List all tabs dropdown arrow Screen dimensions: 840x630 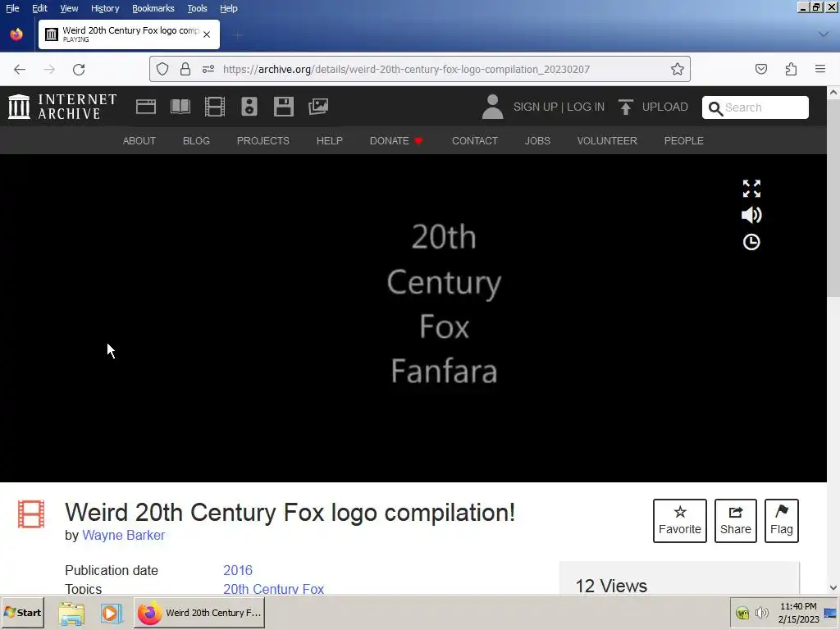pos(824,34)
